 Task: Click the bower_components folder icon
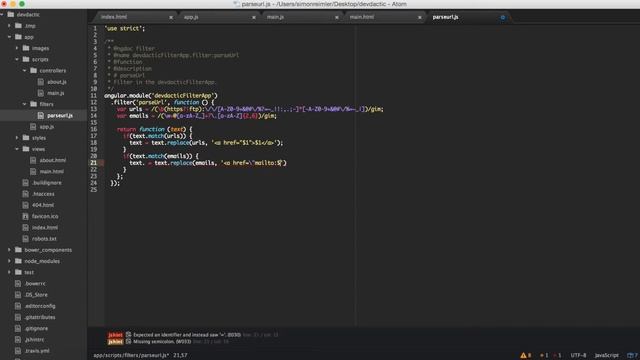point(18,249)
